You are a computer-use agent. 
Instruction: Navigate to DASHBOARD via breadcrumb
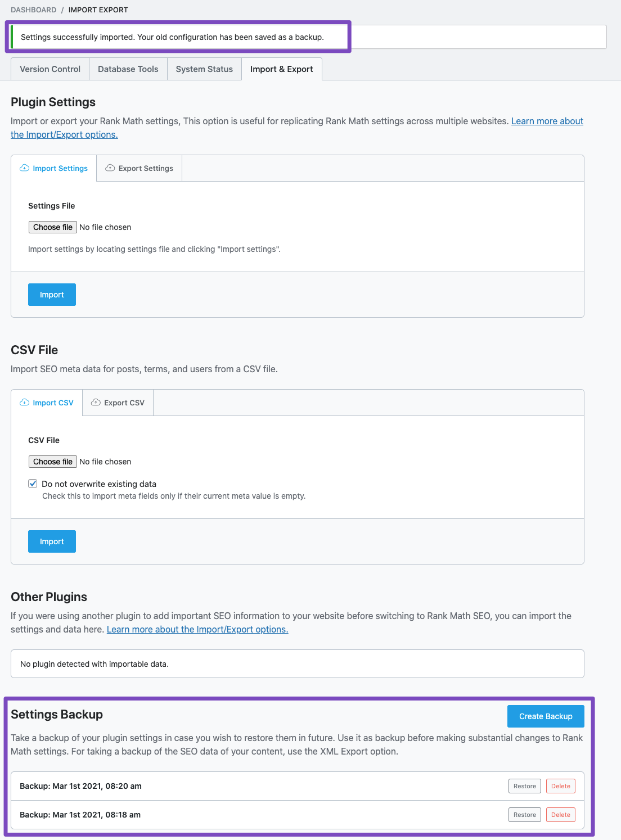click(33, 10)
